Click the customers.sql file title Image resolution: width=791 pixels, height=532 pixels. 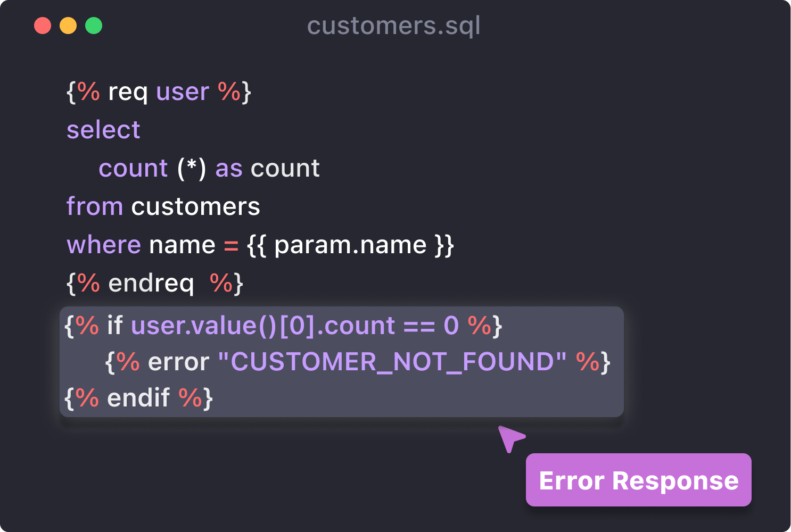click(x=393, y=26)
